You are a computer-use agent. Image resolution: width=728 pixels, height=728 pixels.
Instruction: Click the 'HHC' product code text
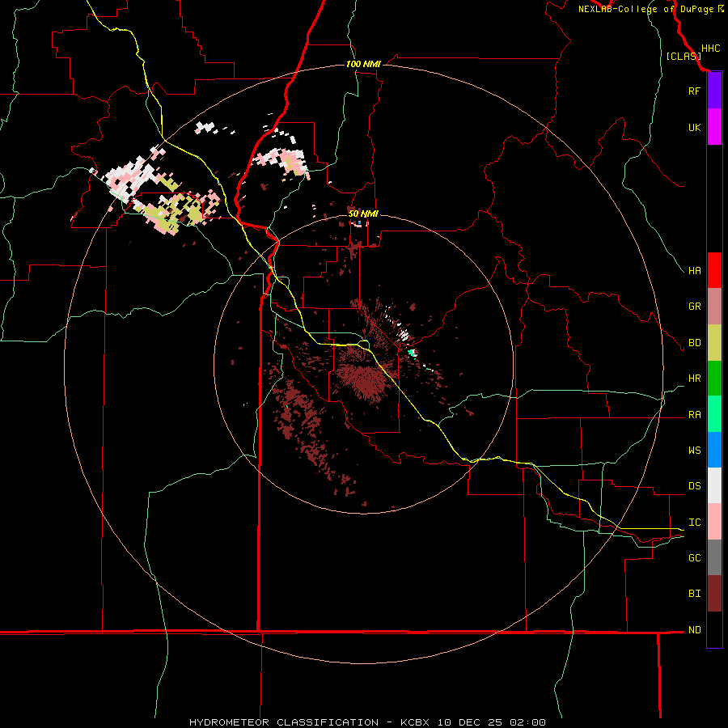(x=710, y=49)
